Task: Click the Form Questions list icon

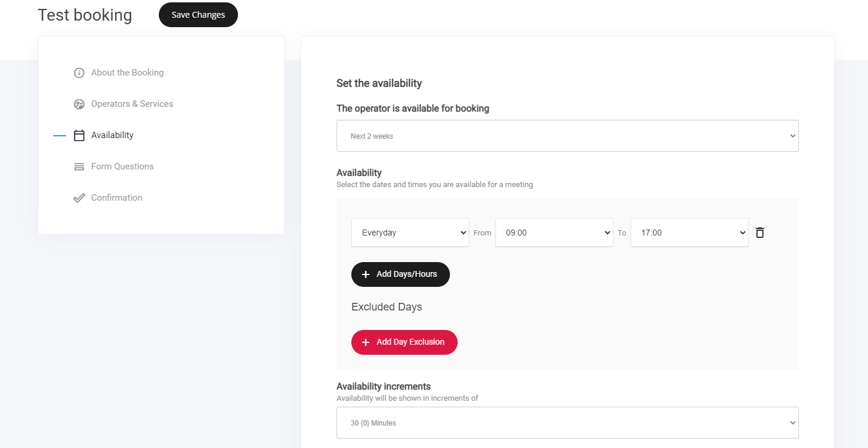Action: (79, 166)
